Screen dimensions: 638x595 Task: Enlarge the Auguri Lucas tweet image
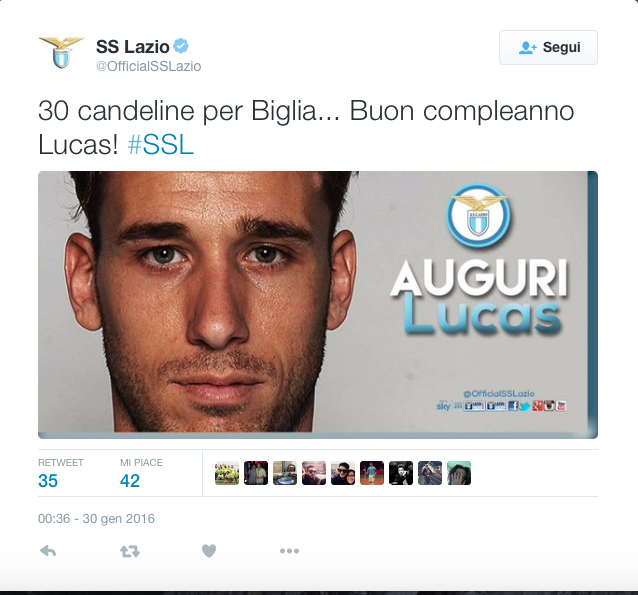[318, 305]
